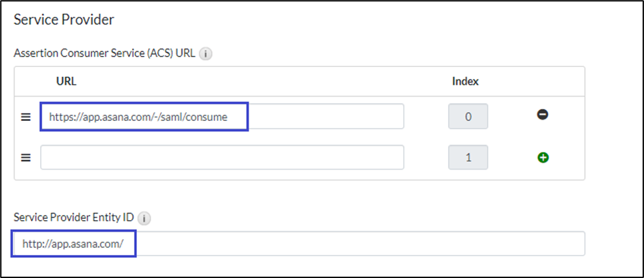This screenshot has width=644, height=278.
Task: Click the URL column header
Action: [66, 81]
